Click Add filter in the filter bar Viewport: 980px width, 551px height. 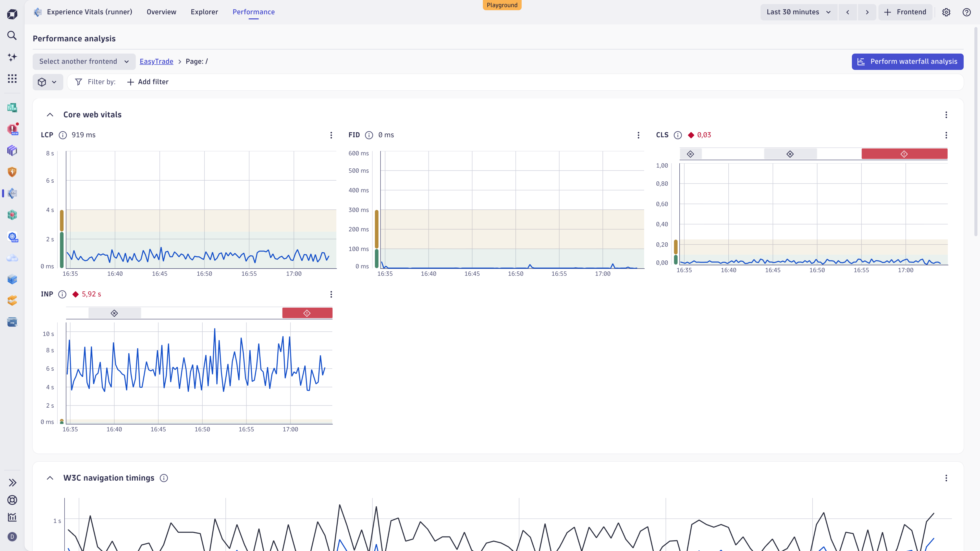(148, 82)
